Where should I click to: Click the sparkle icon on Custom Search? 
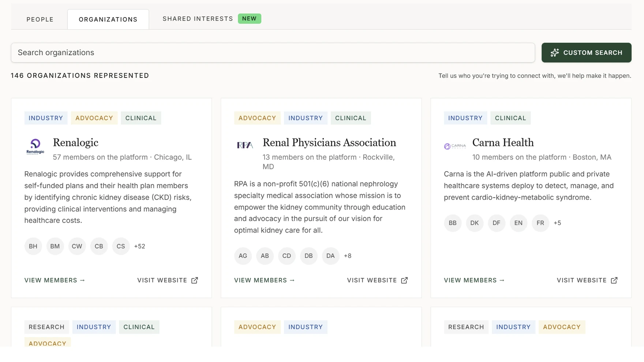coord(555,53)
